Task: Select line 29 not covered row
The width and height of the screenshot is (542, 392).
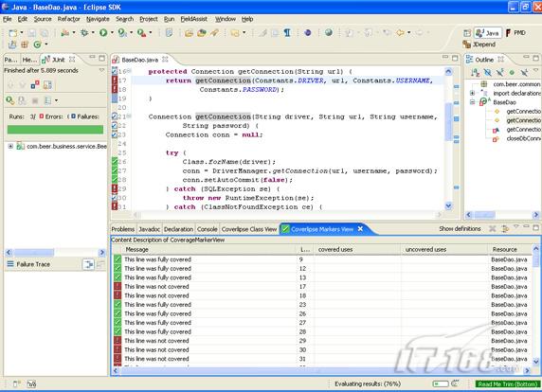Action: click(x=321, y=341)
